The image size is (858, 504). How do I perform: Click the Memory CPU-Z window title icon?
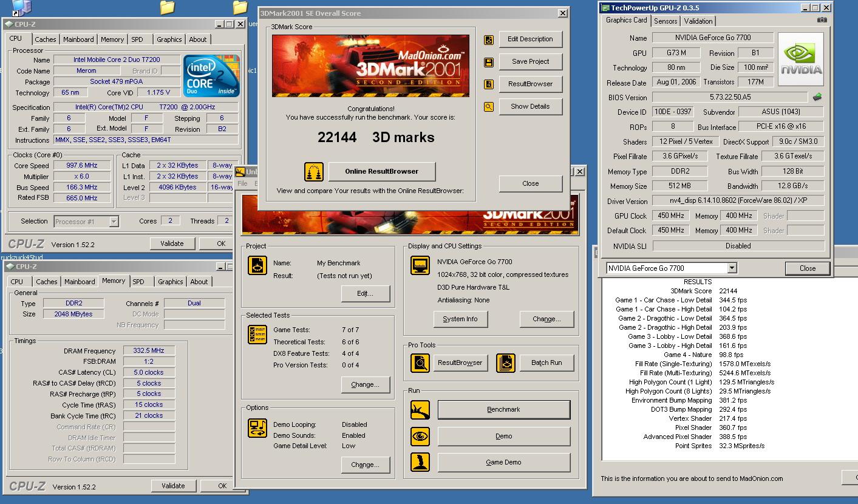click(10, 267)
